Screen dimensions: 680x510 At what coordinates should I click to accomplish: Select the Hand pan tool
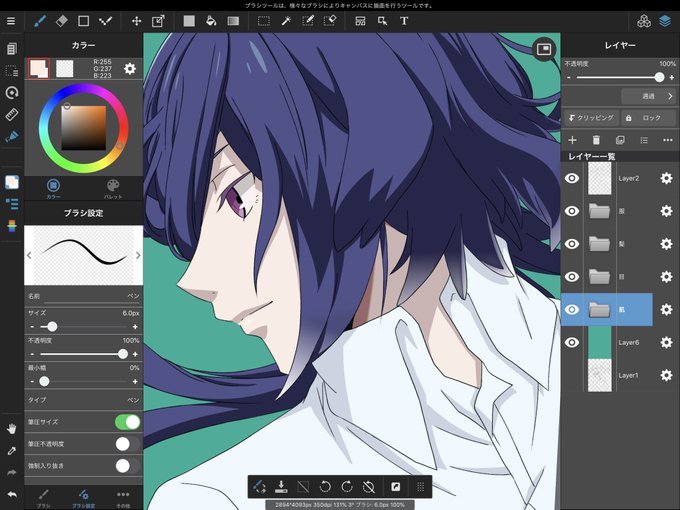(x=12, y=429)
